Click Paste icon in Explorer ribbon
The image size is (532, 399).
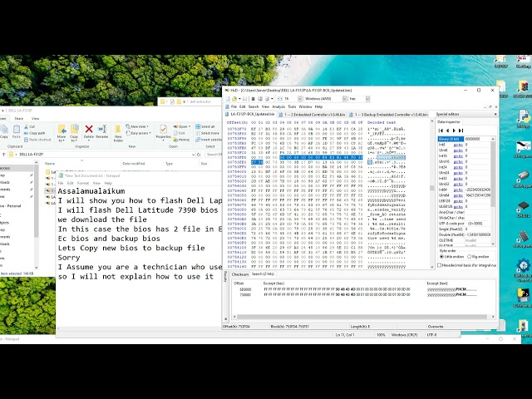(17, 130)
